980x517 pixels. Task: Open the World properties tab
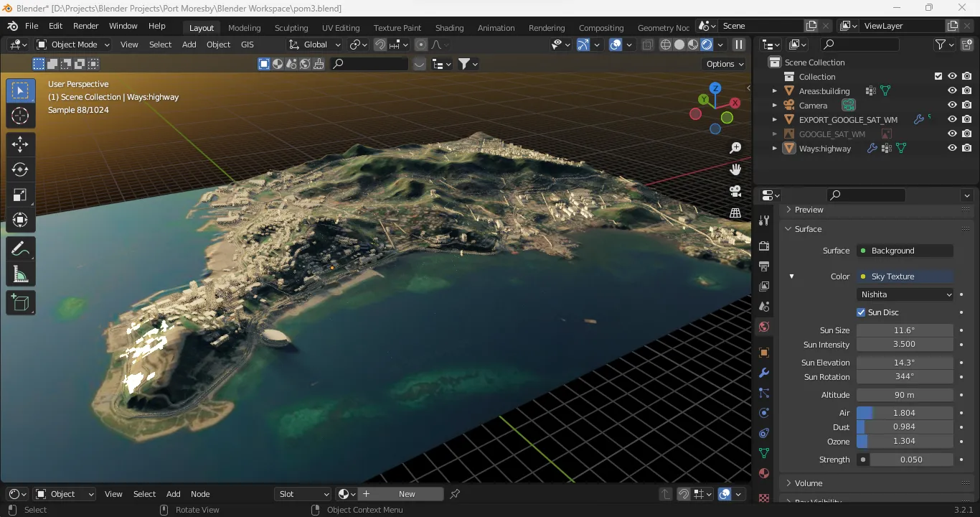tap(763, 327)
